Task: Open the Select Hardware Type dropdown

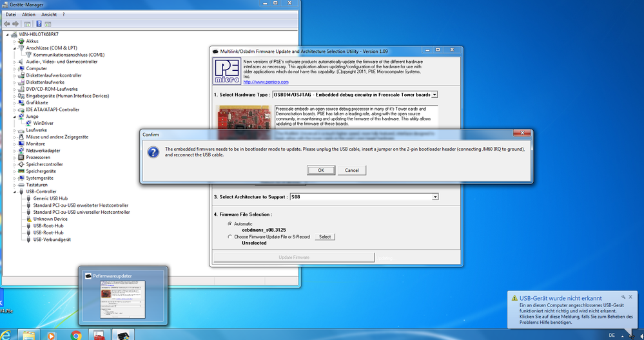Action: [434, 95]
